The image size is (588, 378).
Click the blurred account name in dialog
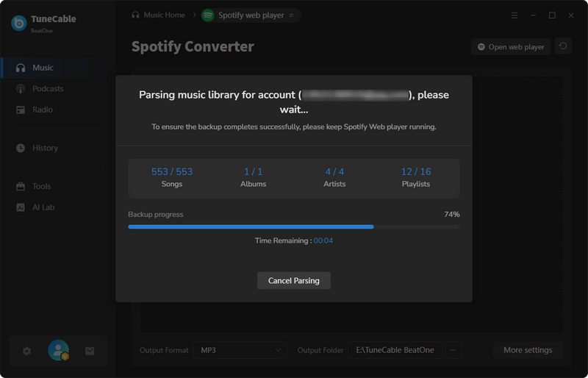click(x=355, y=95)
